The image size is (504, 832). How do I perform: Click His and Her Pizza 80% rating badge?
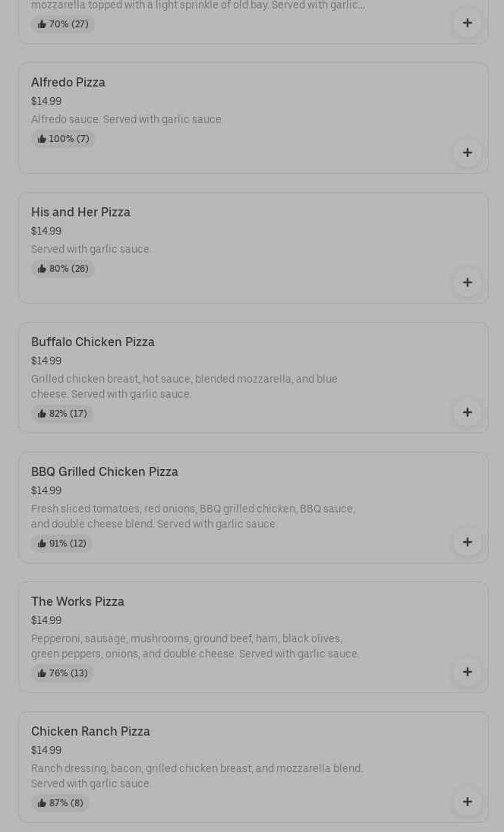coord(63,269)
